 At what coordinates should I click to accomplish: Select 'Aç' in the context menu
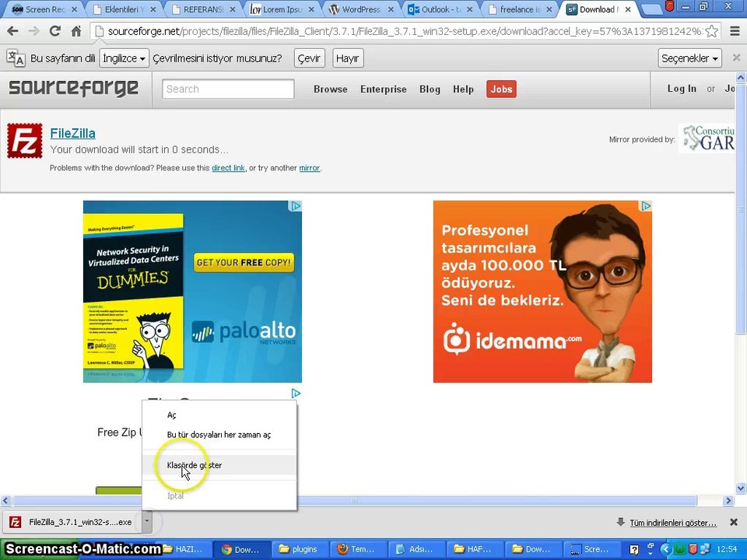(219, 415)
